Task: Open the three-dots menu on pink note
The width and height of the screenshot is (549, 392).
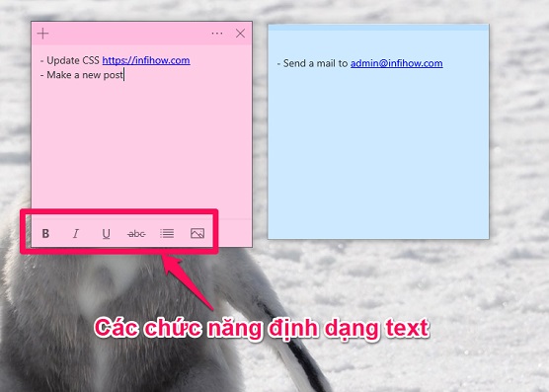Action: click(217, 34)
